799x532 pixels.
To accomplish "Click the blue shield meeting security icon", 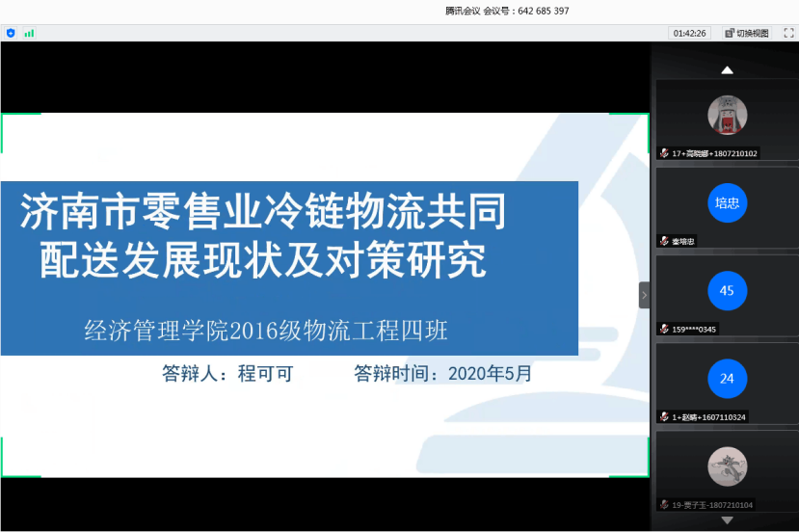I will click(11, 33).
